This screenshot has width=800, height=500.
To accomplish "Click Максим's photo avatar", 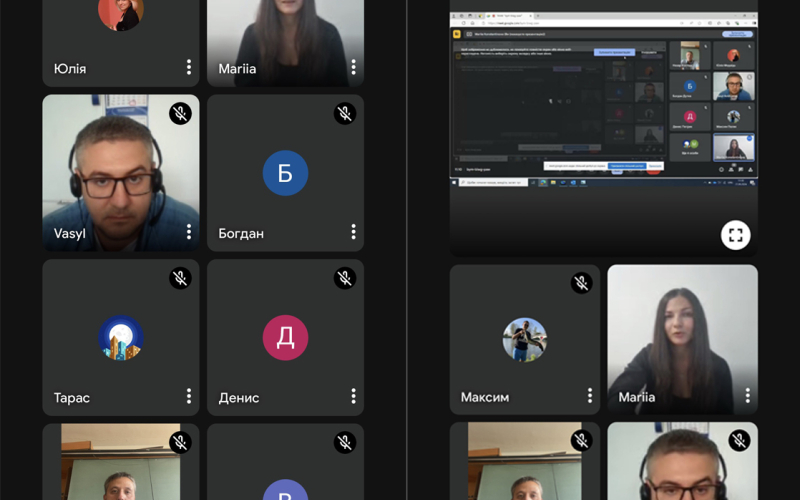I will 524,340.
